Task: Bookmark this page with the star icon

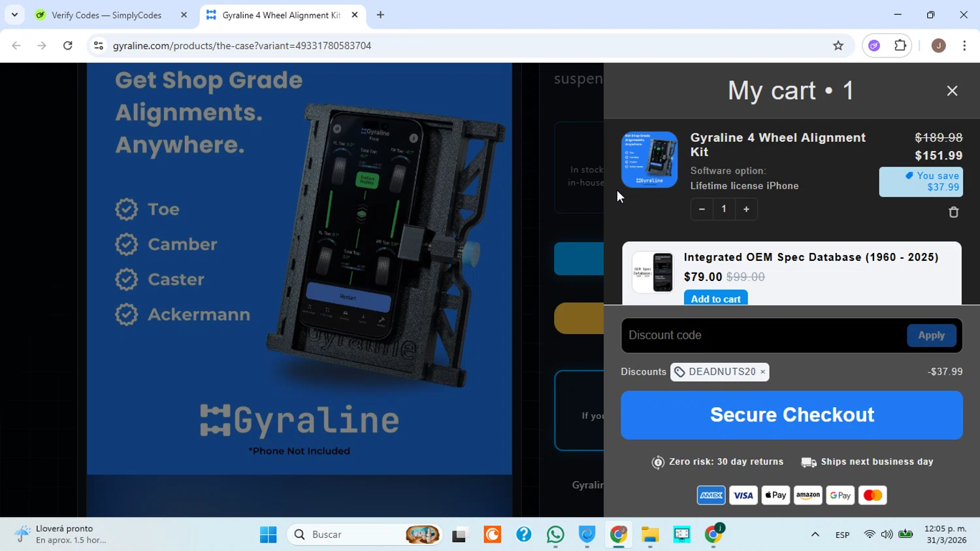Action: pyautogui.click(x=838, y=46)
